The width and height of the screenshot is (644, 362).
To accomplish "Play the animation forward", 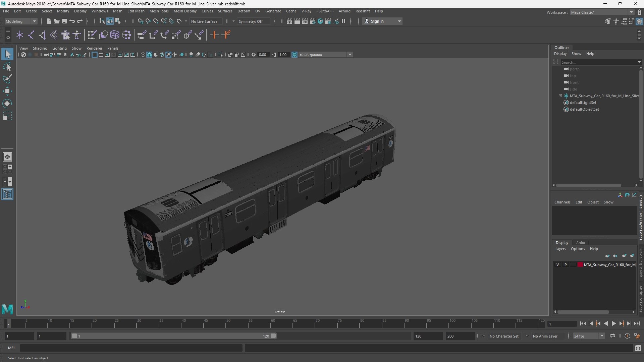I will point(613,323).
